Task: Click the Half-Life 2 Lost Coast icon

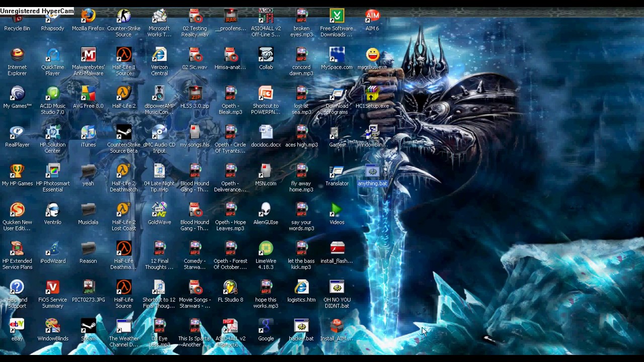Action: click(124, 216)
